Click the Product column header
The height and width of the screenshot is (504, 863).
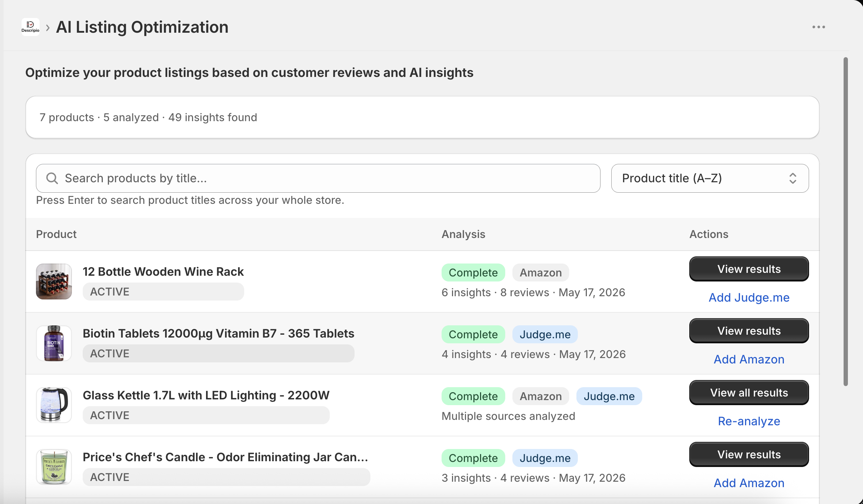tap(56, 234)
